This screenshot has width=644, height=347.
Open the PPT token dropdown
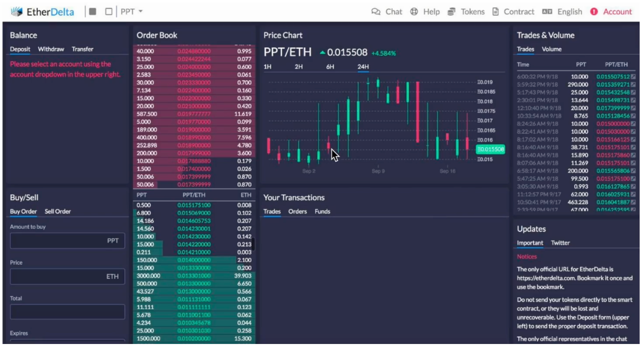(x=132, y=12)
